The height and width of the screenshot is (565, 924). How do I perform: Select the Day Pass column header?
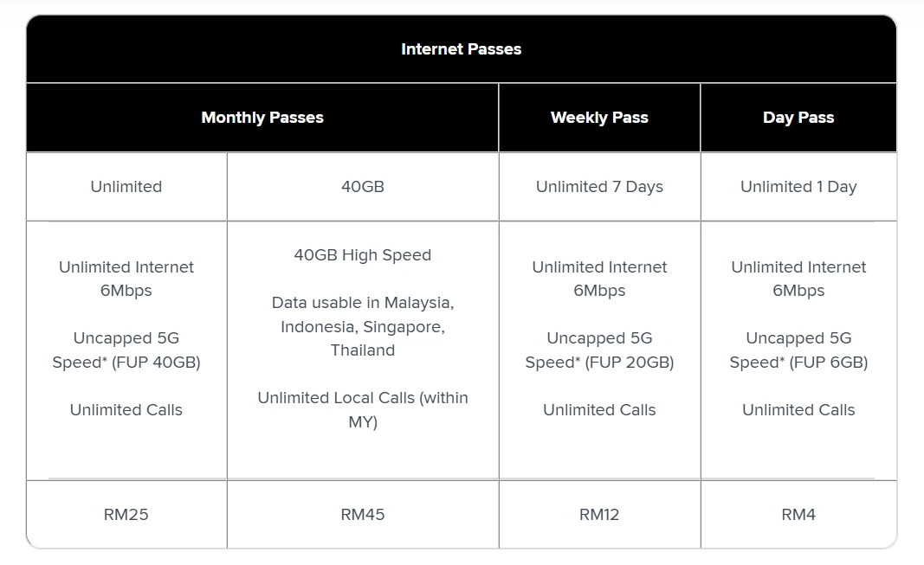[798, 118]
